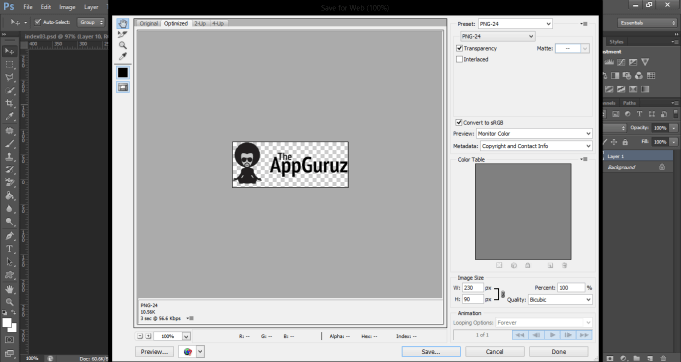681x362 pixels.
Task: Select the Hand tool in Save for Web
Action: (123, 23)
